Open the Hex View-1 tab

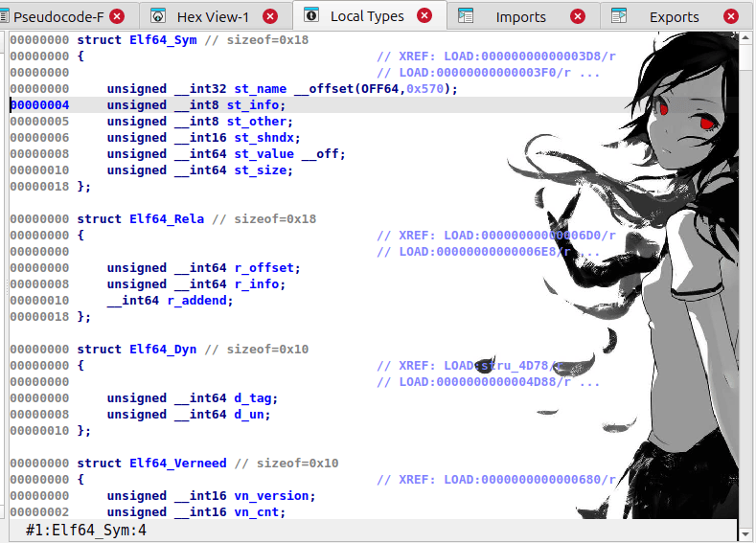213,17
